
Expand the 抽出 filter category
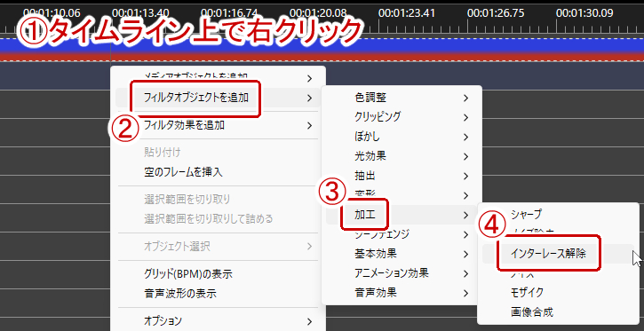tap(402, 176)
